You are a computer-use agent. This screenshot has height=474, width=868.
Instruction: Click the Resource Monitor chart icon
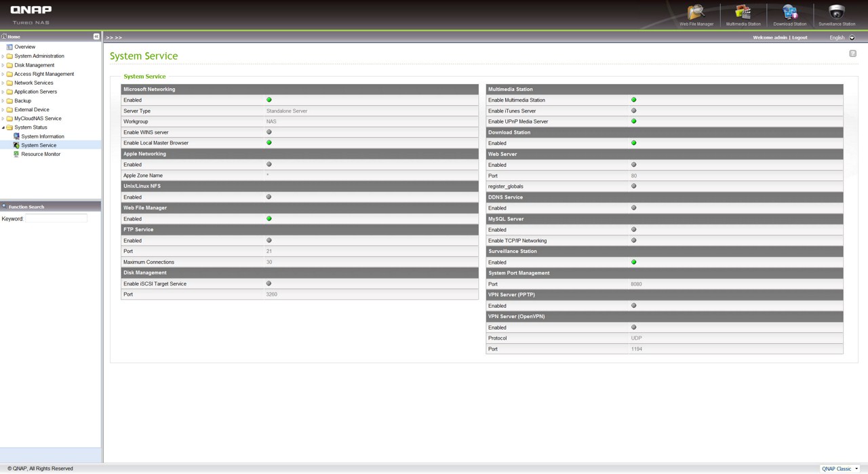[16, 154]
